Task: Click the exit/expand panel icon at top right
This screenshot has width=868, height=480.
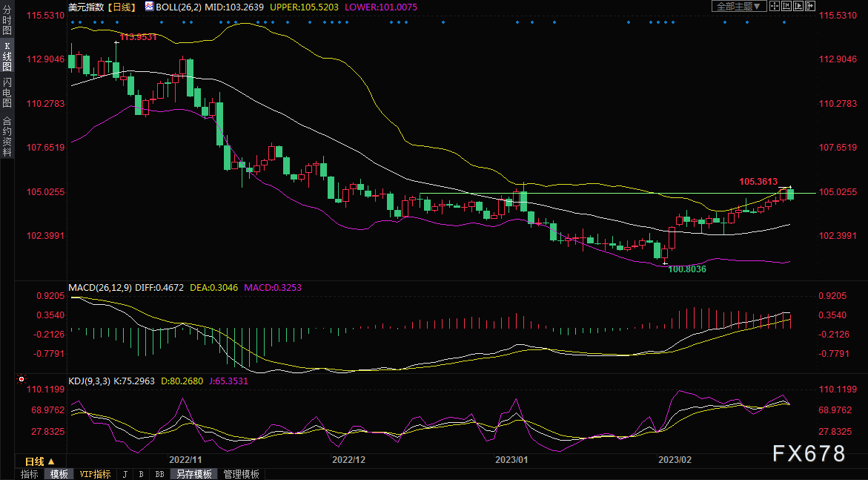Action: point(810,6)
